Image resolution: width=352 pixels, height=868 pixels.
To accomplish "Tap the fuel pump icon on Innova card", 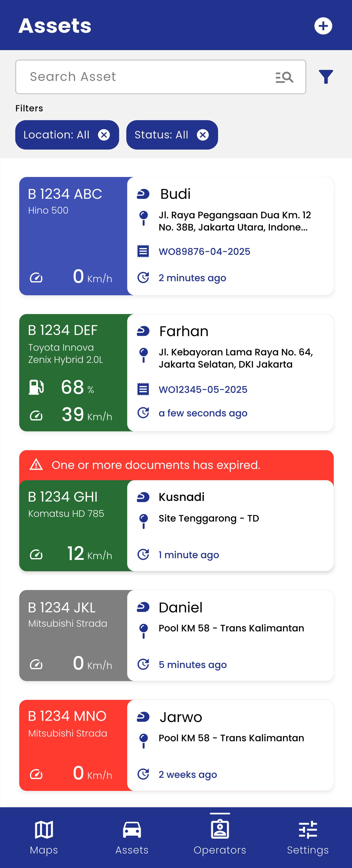I will click(36, 387).
